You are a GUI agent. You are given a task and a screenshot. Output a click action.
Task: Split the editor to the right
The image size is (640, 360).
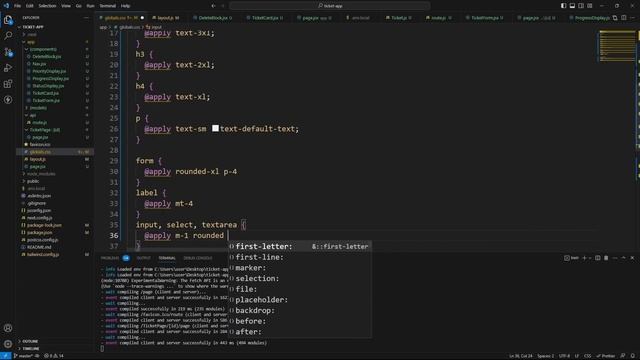click(624, 18)
